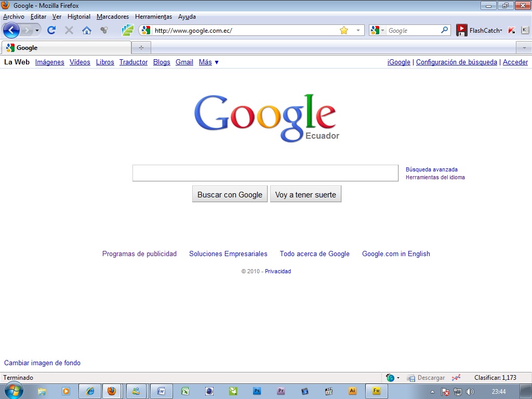Viewport: 532px width, 399px height.
Task: Open the Búsqueda avanzada link
Action: [431, 169]
